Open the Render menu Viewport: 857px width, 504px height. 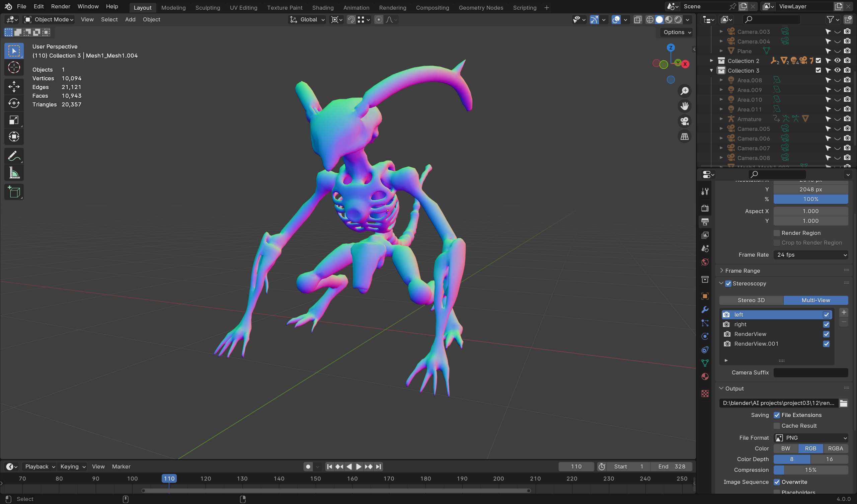(x=61, y=6)
